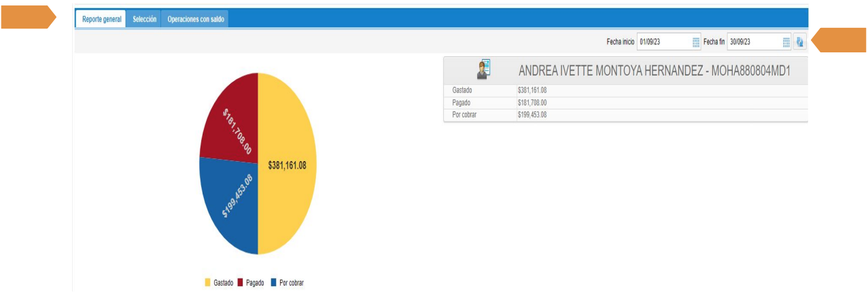Screen dimensions: 868x297
Task: Click the Fecha fin date field
Action: tap(753, 42)
